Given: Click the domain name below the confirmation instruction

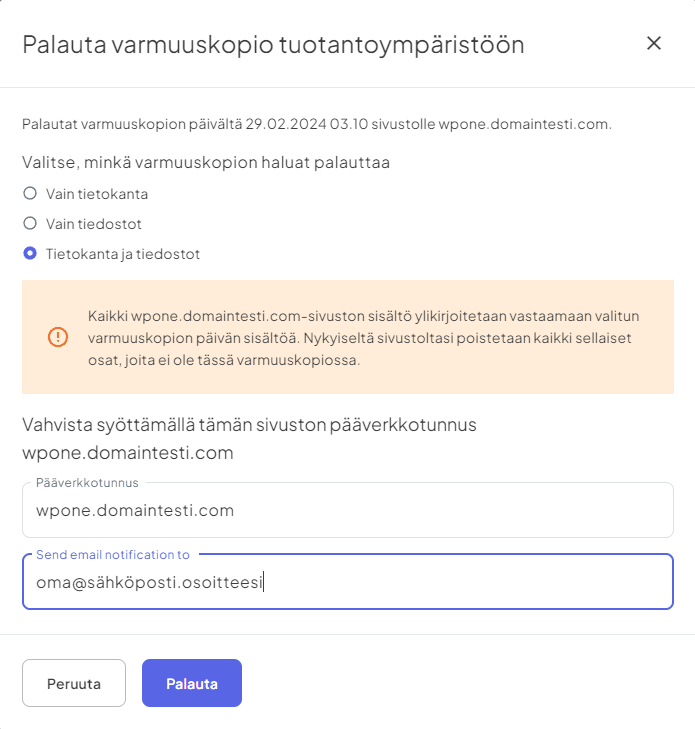Looking at the screenshot, I should [x=128, y=453].
